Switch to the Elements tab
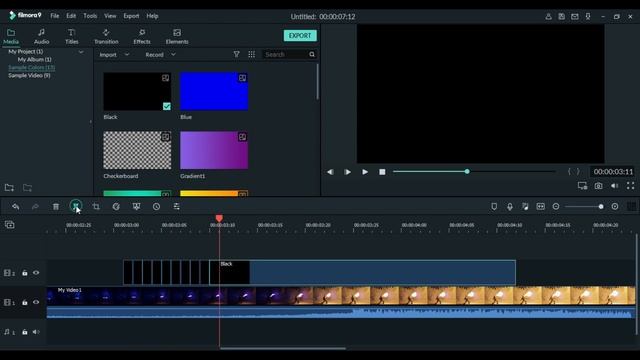Image resolution: width=640 pixels, height=360 pixels. (x=177, y=36)
